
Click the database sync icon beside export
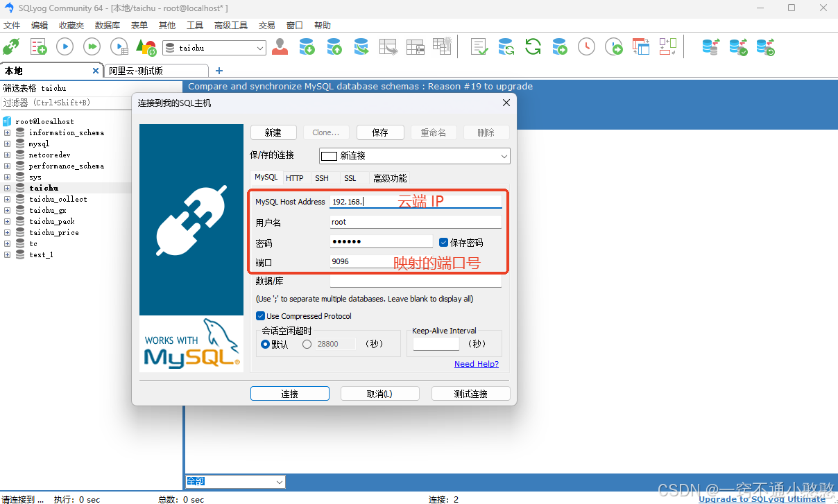[x=361, y=46]
